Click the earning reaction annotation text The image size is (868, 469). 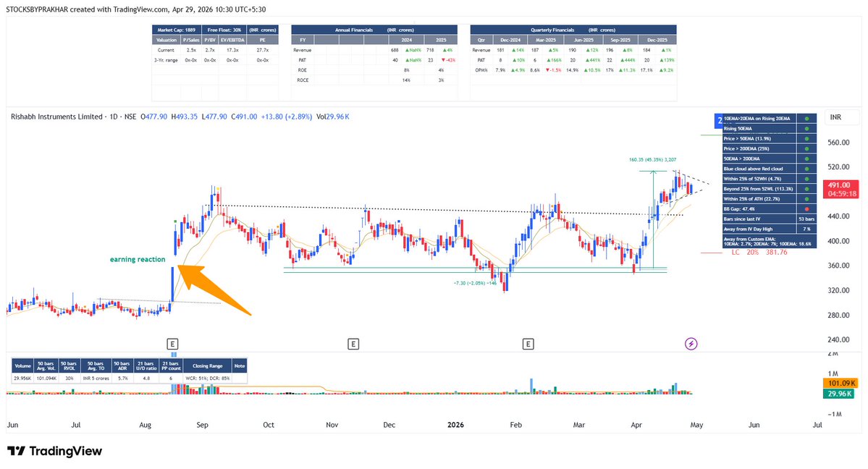[x=138, y=259]
